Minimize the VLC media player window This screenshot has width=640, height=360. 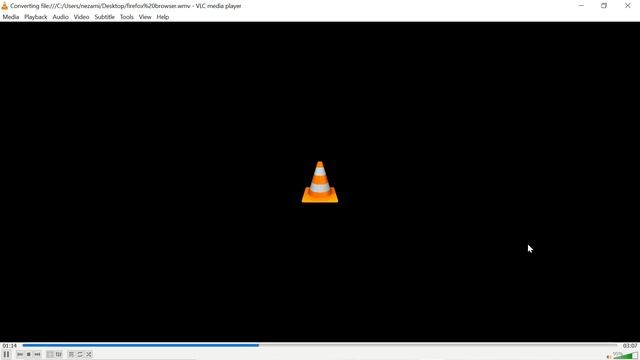[x=581, y=6]
